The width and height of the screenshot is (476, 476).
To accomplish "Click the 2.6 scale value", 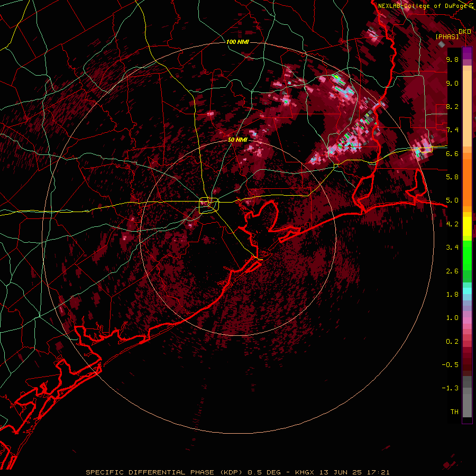I will [452, 271].
